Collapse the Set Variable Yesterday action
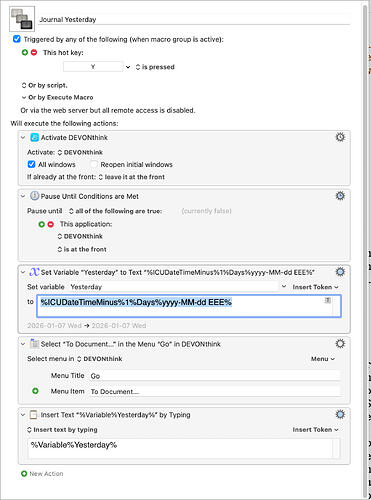This screenshot has height=500, width=371. [23, 272]
